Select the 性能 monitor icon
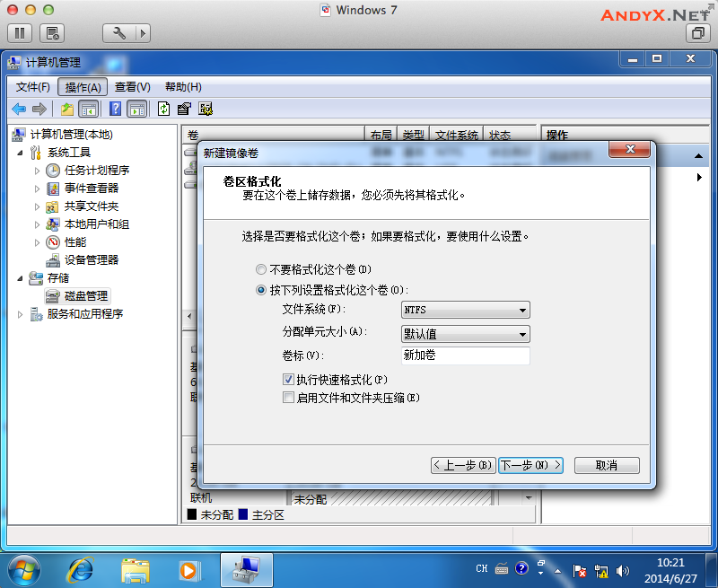This screenshot has height=588, width=718. point(53,242)
